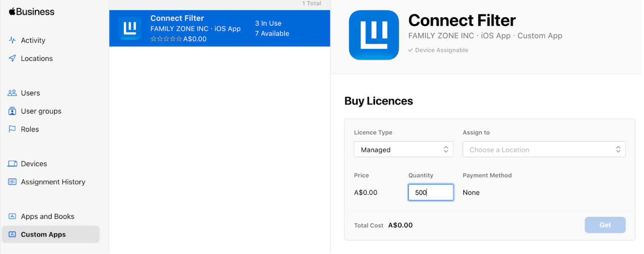Click the User groups icon
Image resolution: width=644 pixels, height=254 pixels.
pos(12,111)
